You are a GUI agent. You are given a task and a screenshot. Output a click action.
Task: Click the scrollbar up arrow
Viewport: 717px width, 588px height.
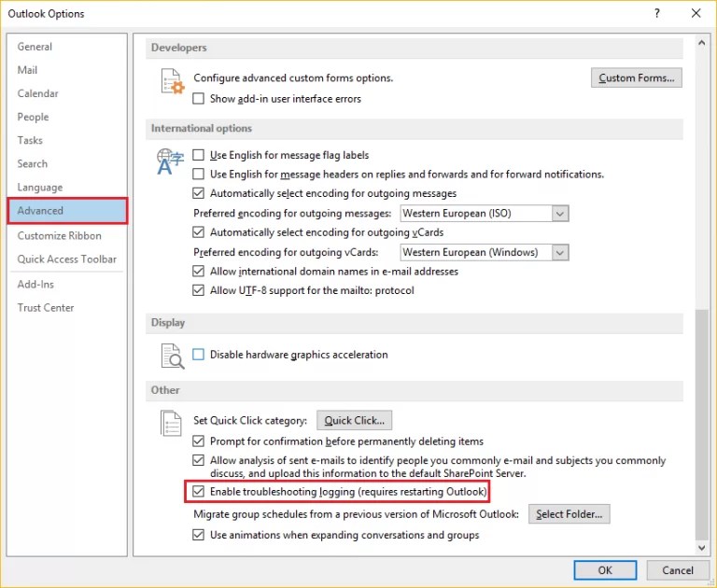701,43
